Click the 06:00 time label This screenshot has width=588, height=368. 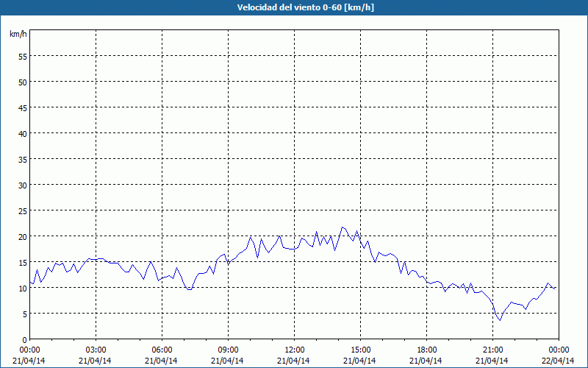tap(162, 350)
